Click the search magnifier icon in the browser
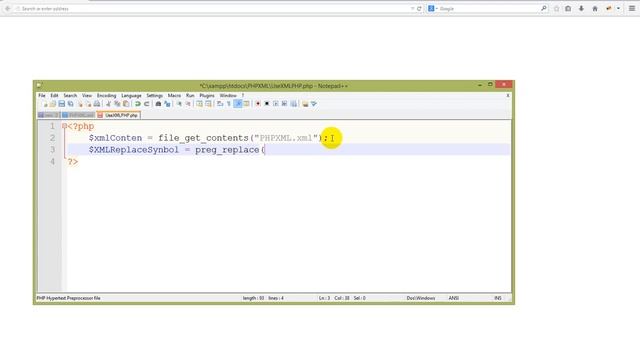The width and height of the screenshot is (640, 360). (544, 9)
